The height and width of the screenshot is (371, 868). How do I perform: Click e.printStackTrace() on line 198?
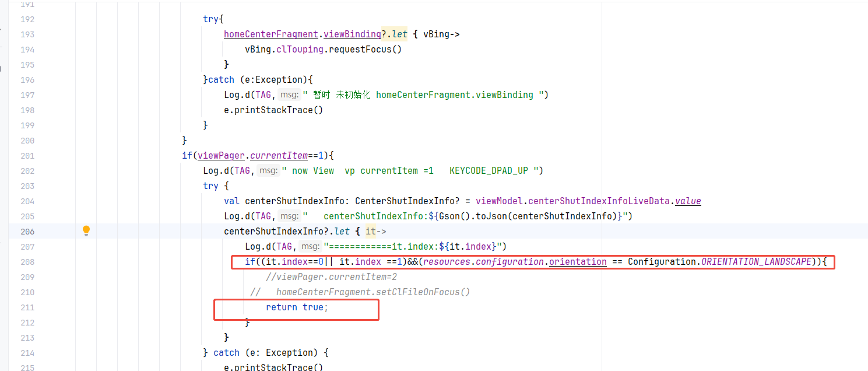pos(273,110)
